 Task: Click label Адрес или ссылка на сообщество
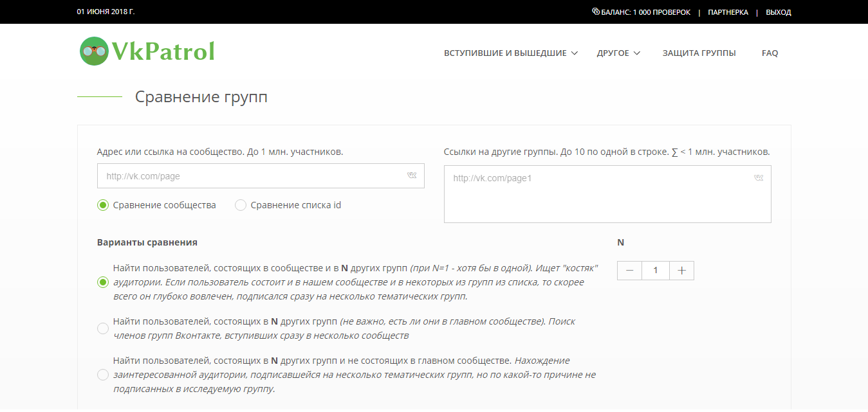pyautogui.click(x=220, y=152)
